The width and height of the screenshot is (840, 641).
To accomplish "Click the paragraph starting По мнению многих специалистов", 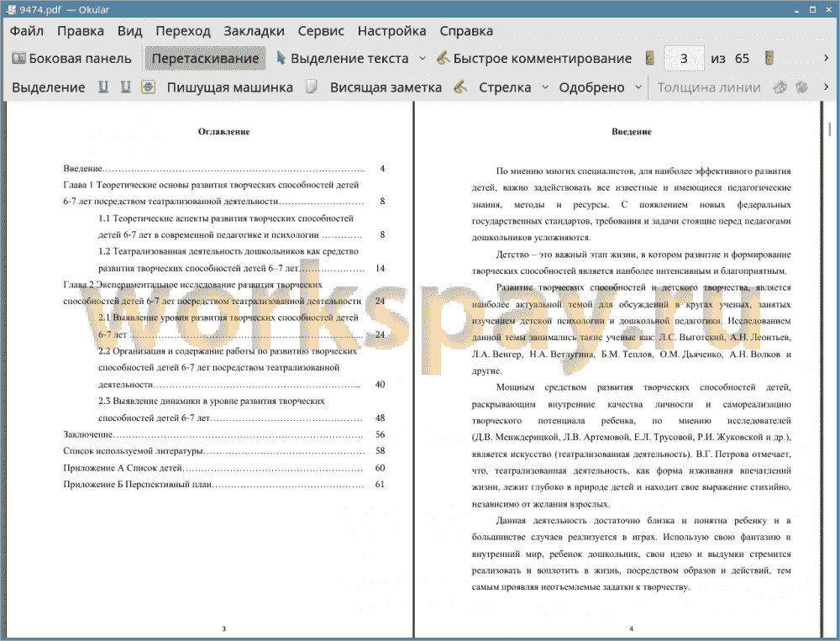I will click(x=631, y=204).
